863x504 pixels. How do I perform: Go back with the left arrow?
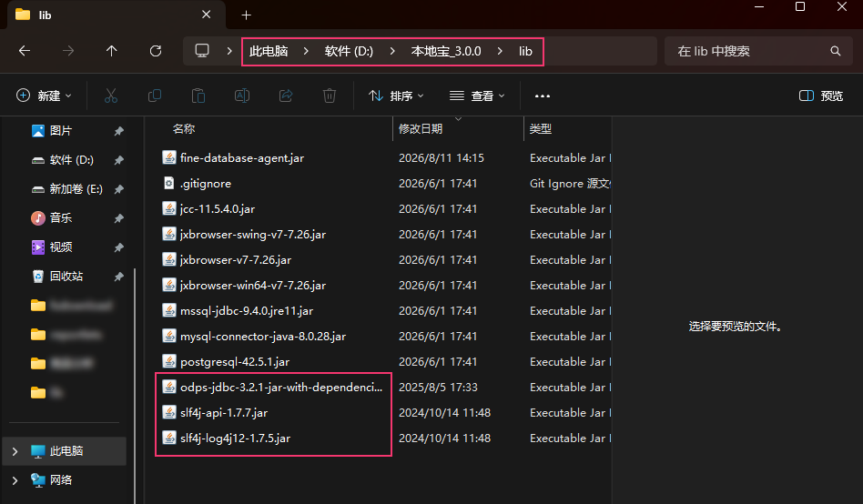tap(25, 51)
